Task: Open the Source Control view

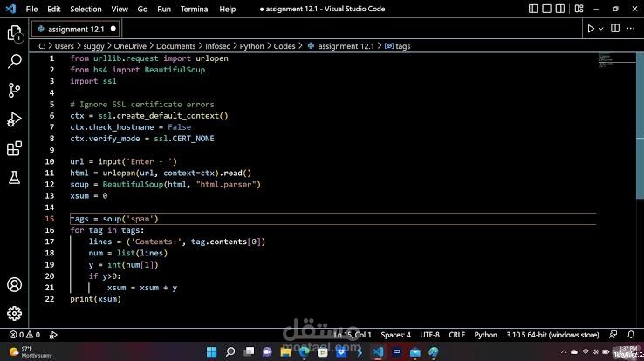Action: click(14, 91)
